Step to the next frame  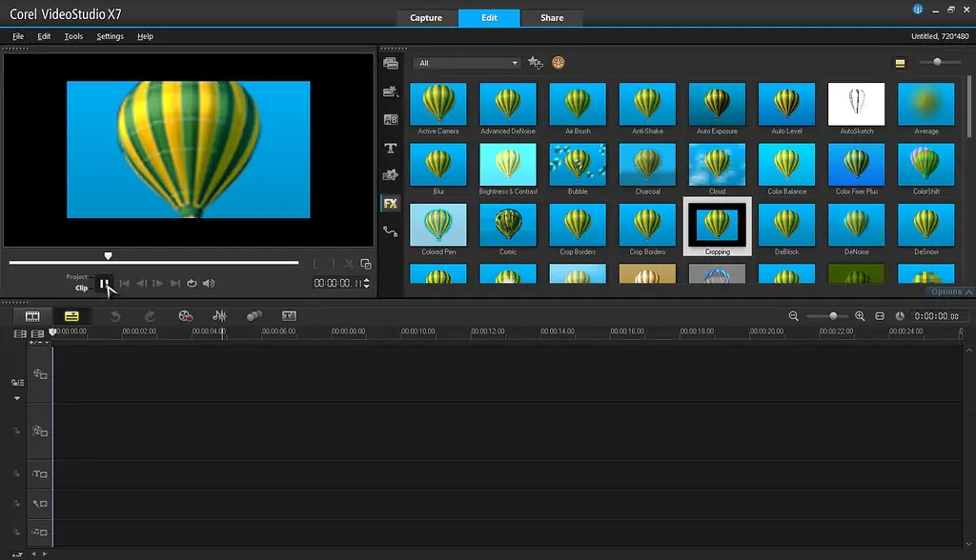click(x=158, y=284)
